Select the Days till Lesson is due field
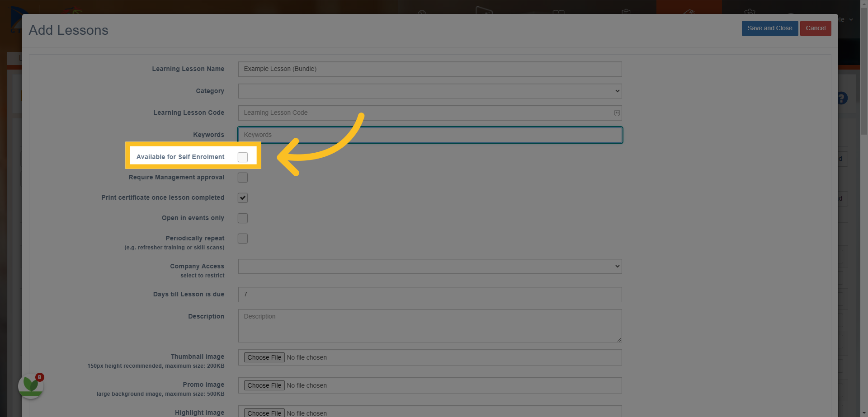This screenshot has height=417, width=868. (x=430, y=295)
